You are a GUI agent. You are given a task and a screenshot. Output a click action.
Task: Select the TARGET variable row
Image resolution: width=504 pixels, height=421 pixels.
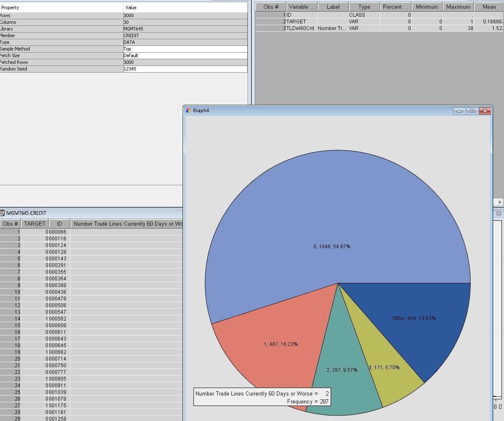379,21
